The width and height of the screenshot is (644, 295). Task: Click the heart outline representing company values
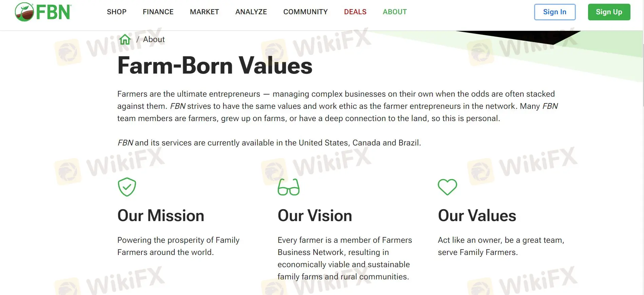448,186
